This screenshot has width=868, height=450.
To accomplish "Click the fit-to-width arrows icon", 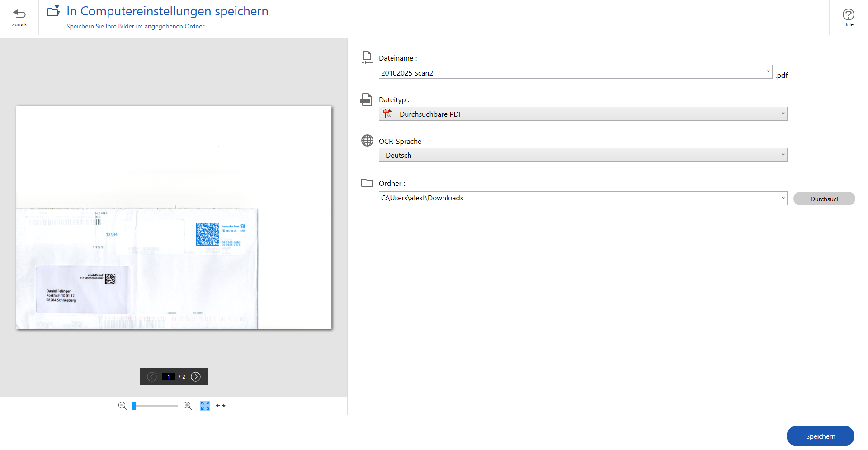I will 221,406.
